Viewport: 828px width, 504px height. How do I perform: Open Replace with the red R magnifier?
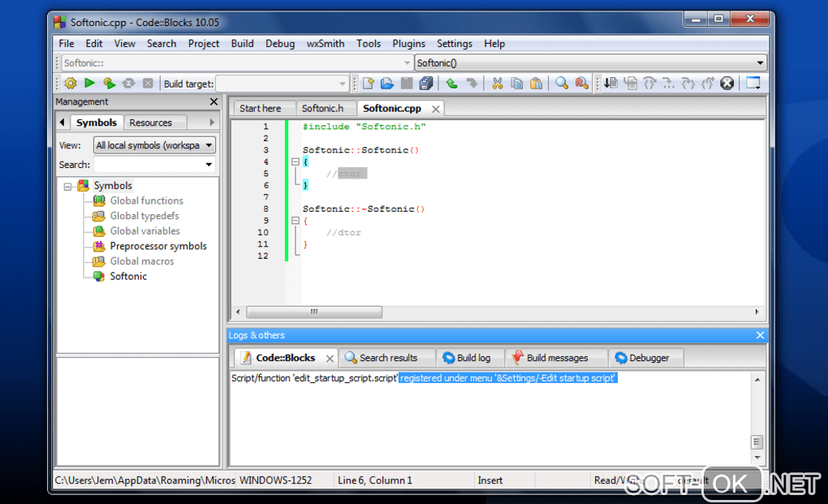(581, 84)
